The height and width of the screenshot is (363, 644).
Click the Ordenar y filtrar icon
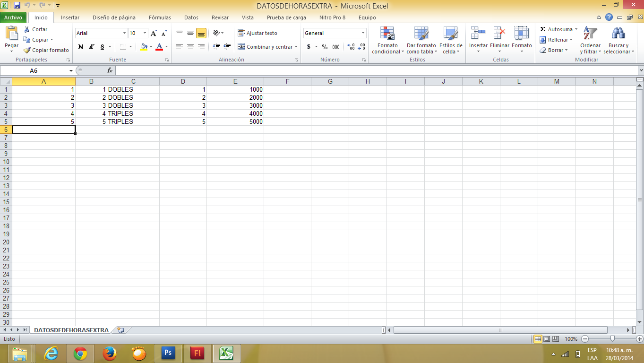point(590,35)
